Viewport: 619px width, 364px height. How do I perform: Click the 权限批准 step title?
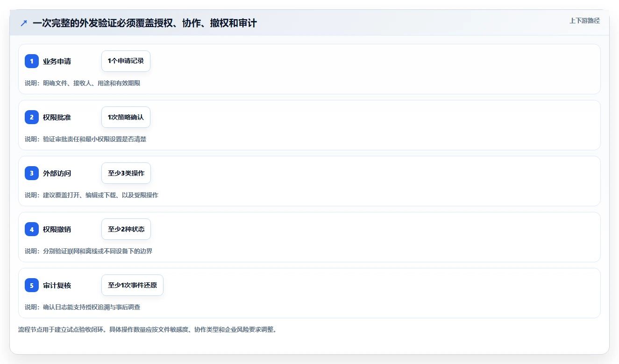57,117
